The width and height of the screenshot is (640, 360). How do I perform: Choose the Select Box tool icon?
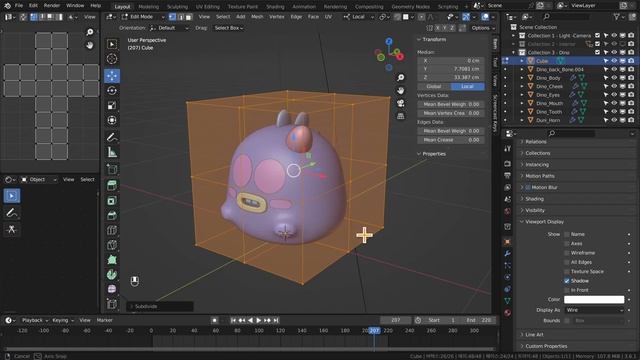click(x=112, y=44)
